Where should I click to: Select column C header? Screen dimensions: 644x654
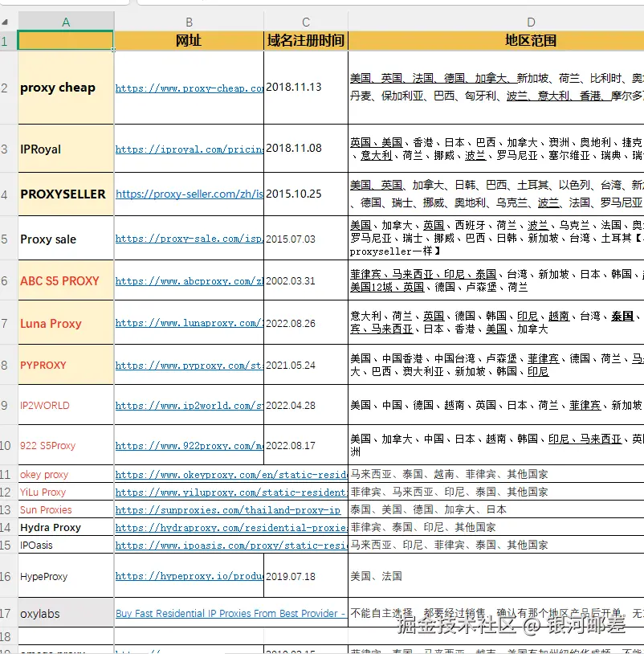[305, 22]
